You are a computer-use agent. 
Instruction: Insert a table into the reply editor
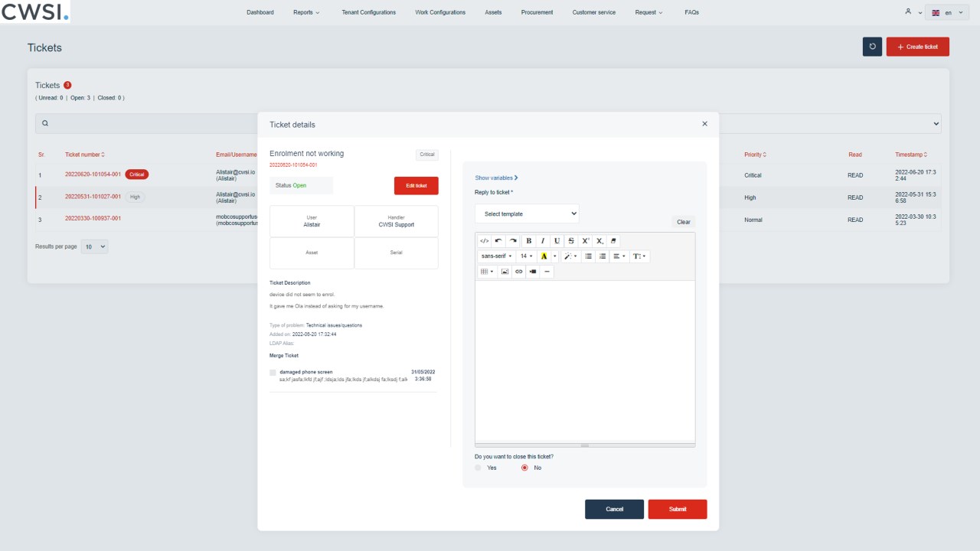point(486,272)
